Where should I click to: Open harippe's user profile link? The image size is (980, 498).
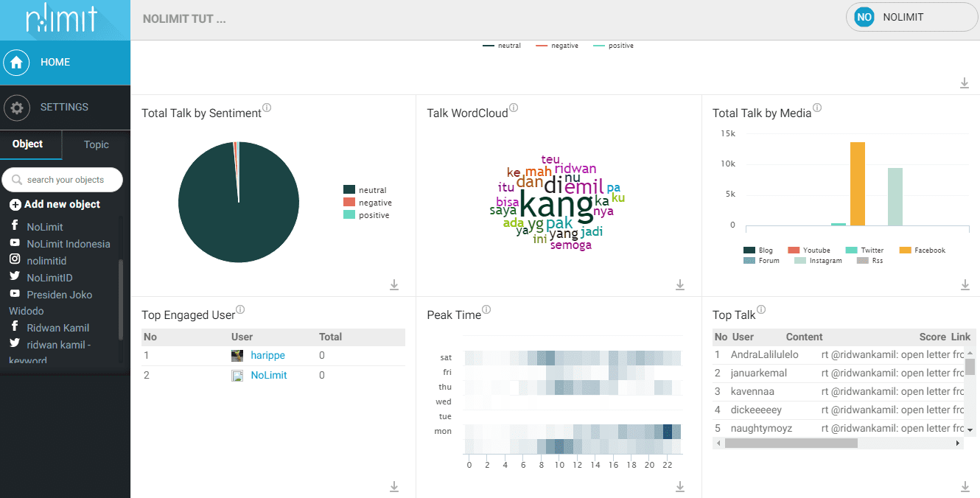[267, 356]
